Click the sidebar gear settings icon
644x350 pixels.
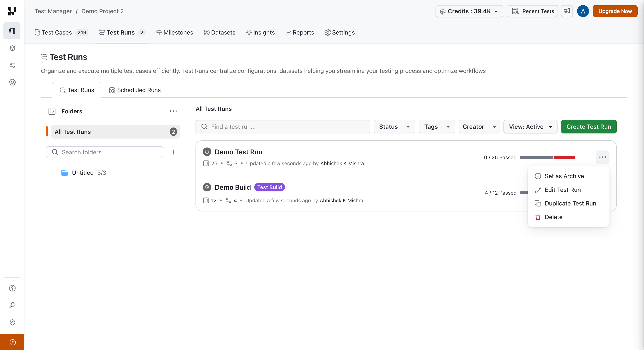pyautogui.click(x=12, y=82)
